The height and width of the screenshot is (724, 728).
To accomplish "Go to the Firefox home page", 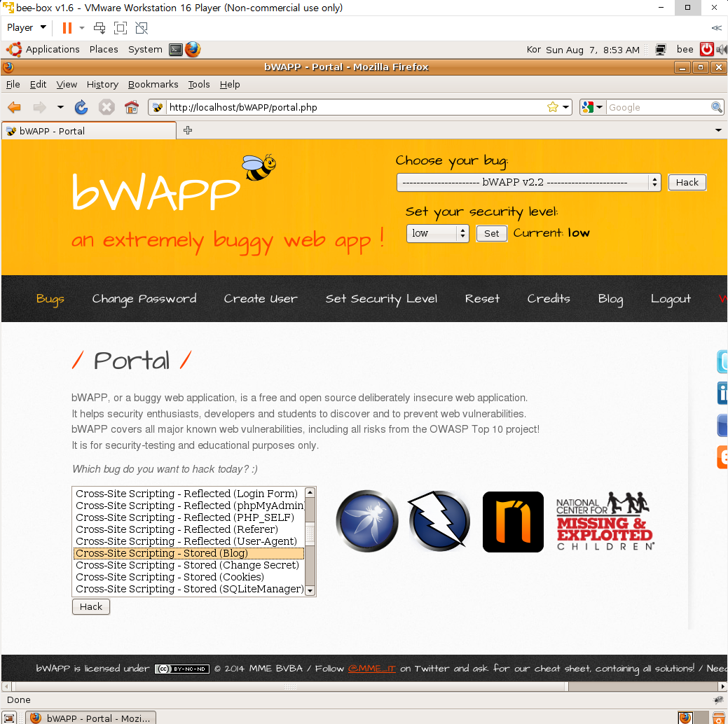I will (132, 107).
